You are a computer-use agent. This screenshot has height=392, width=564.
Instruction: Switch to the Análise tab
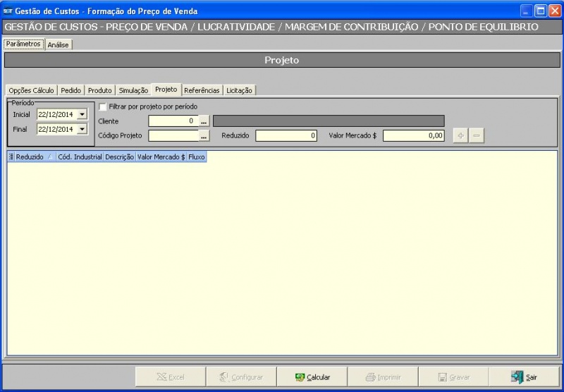coord(58,44)
